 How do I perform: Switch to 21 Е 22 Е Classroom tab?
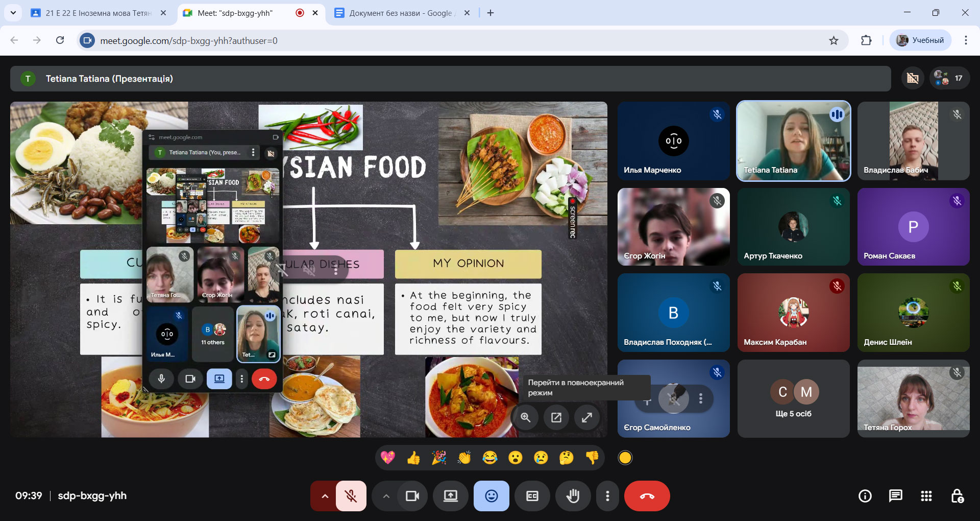coord(98,13)
